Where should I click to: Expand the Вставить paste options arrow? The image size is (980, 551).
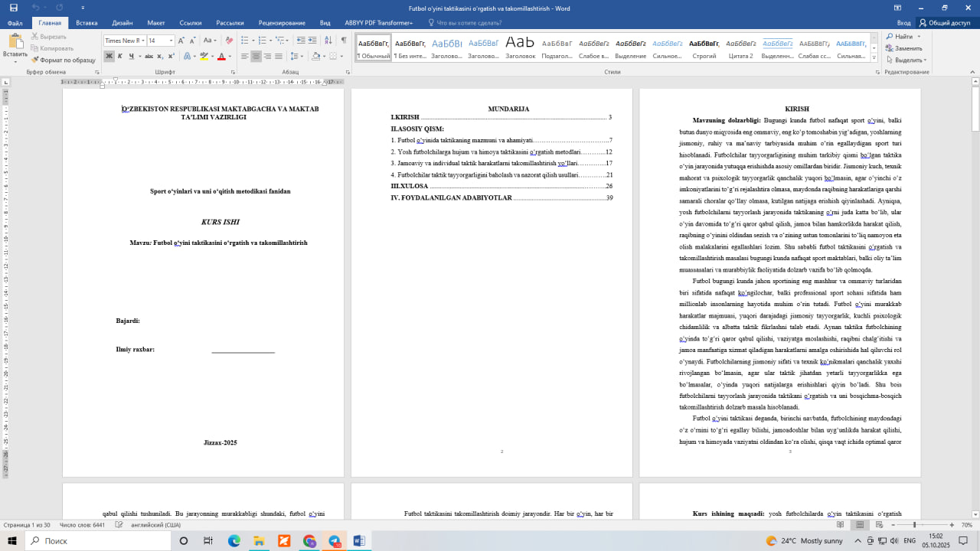[15, 61]
